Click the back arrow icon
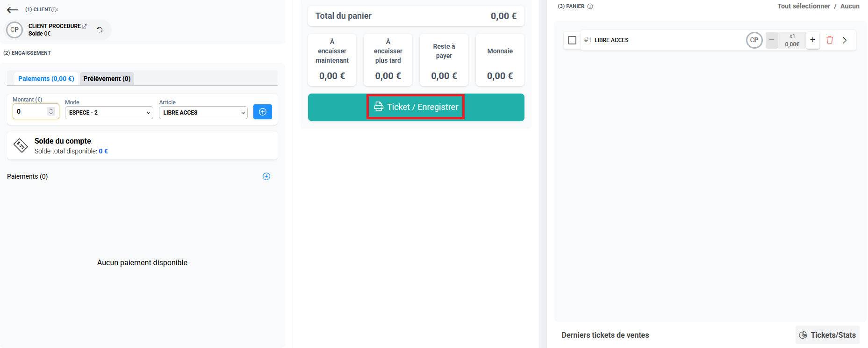Image resolution: width=868 pixels, height=348 pixels. tap(13, 10)
